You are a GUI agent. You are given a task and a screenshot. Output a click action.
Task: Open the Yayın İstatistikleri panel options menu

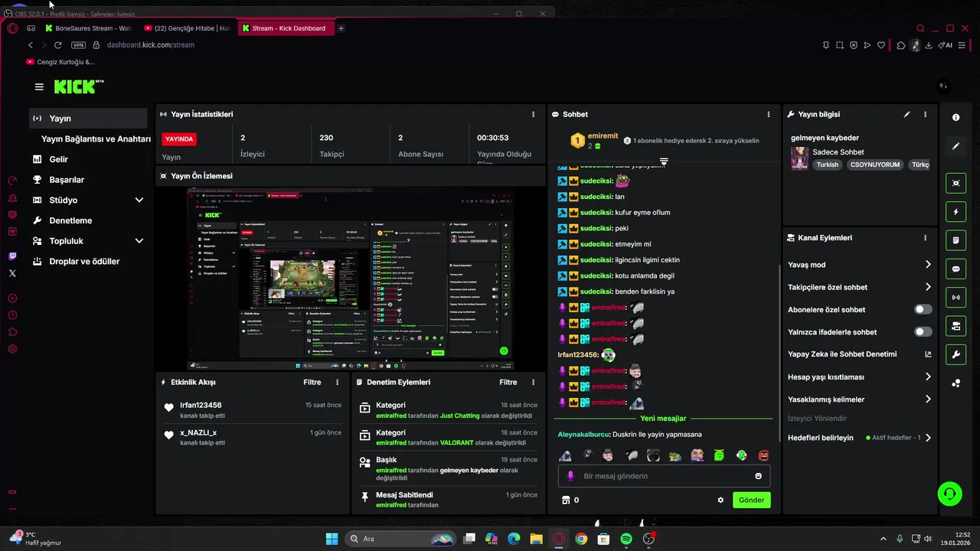click(534, 114)
